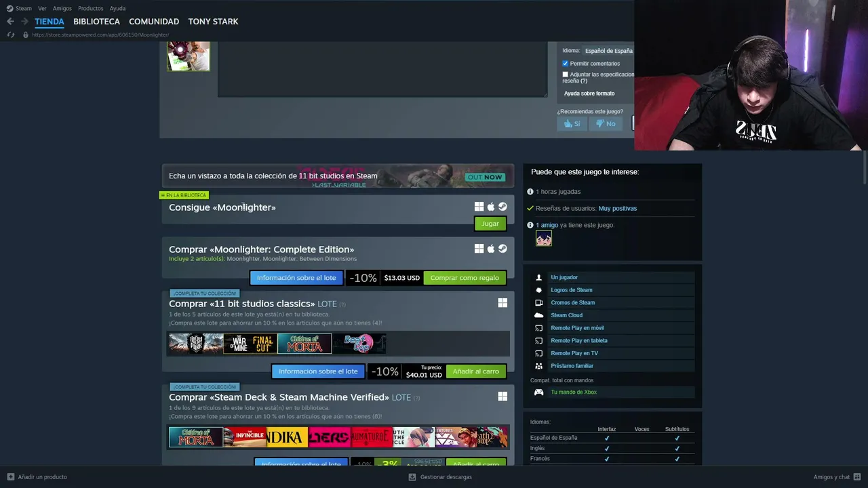The width and height of the screenshot is (868, 488).
Task: Click the lock icon beside the URL
Action: [26, 35]
